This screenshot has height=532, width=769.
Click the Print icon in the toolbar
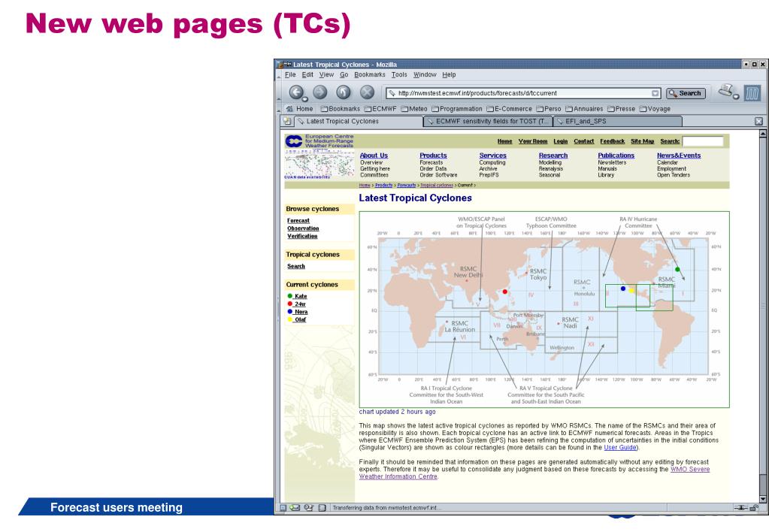726,91
